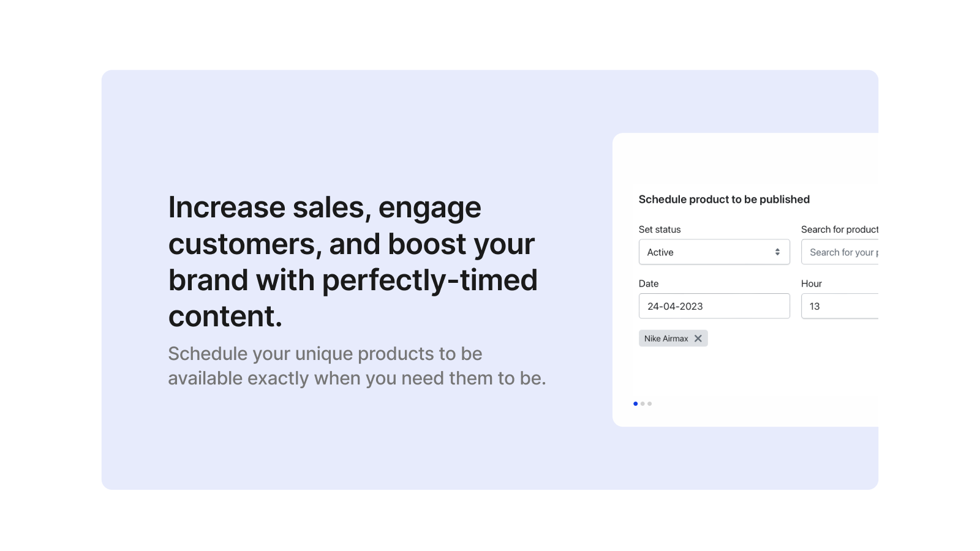Click the up-down arrows in status select
Screen dimensions: 980x551
click(x=777, y=252)
